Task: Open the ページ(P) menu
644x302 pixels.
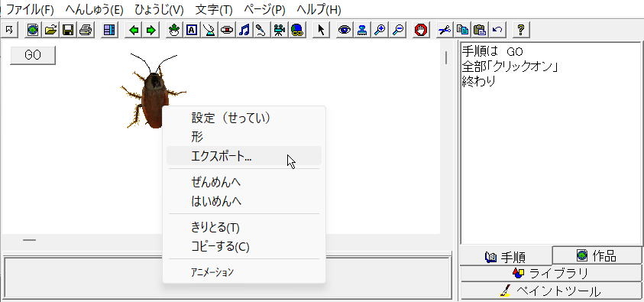Action: (x=264, y=9)
